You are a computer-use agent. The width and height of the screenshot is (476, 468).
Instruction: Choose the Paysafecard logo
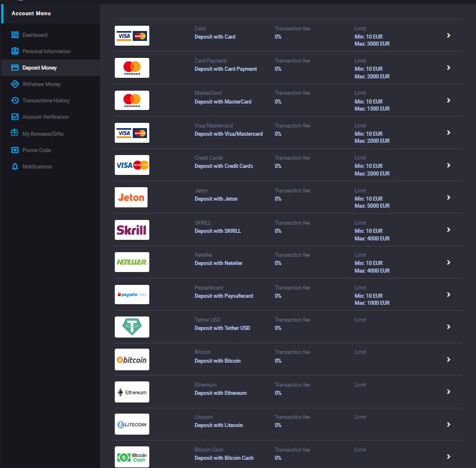pyautogui.click(x=132, y=294)
